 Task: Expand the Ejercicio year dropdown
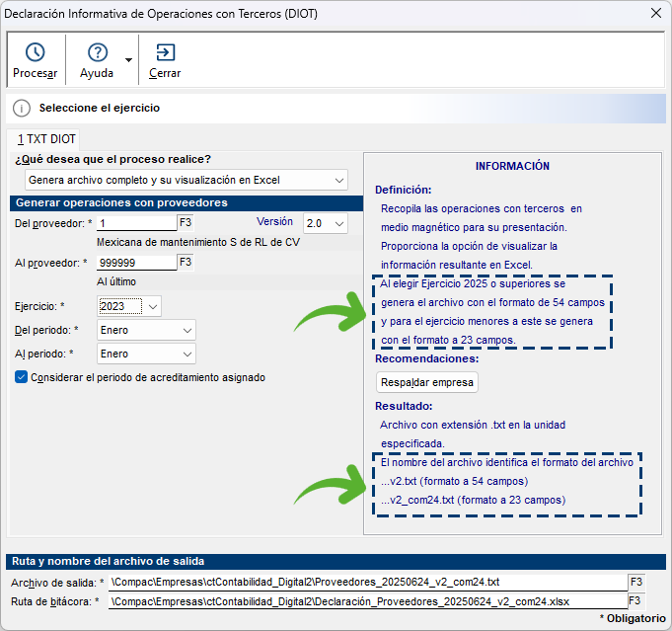point(152,306)
